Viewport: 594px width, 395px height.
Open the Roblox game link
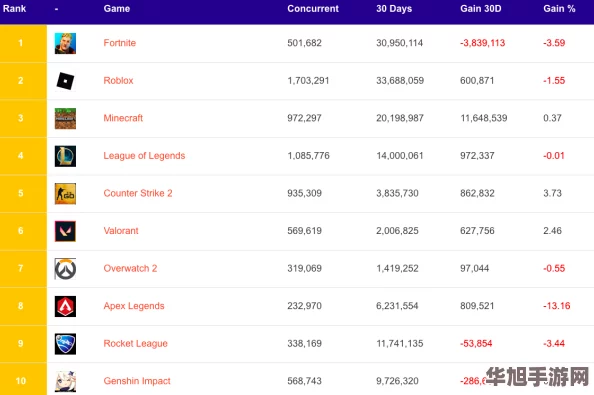(x=119, y=80)
